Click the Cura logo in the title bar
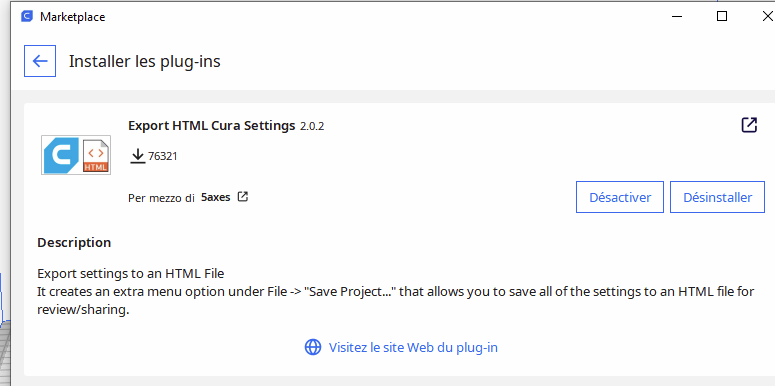Screen dimensions: 775x386 tap(27, 17)
